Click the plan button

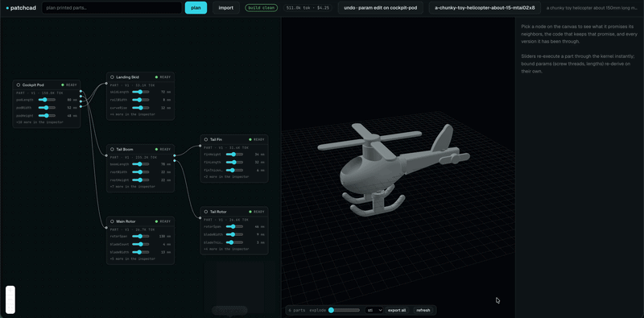pyautogui.click(x=196, y=7)
